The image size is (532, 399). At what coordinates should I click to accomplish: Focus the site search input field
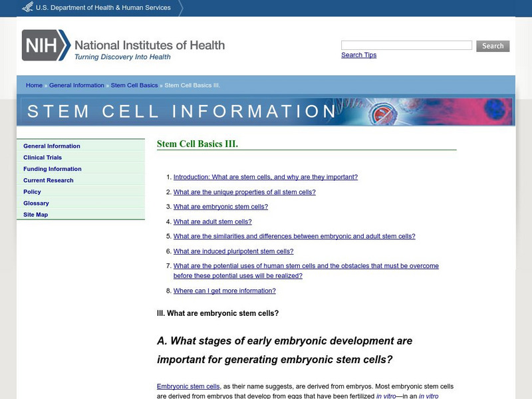click(406, 45)
